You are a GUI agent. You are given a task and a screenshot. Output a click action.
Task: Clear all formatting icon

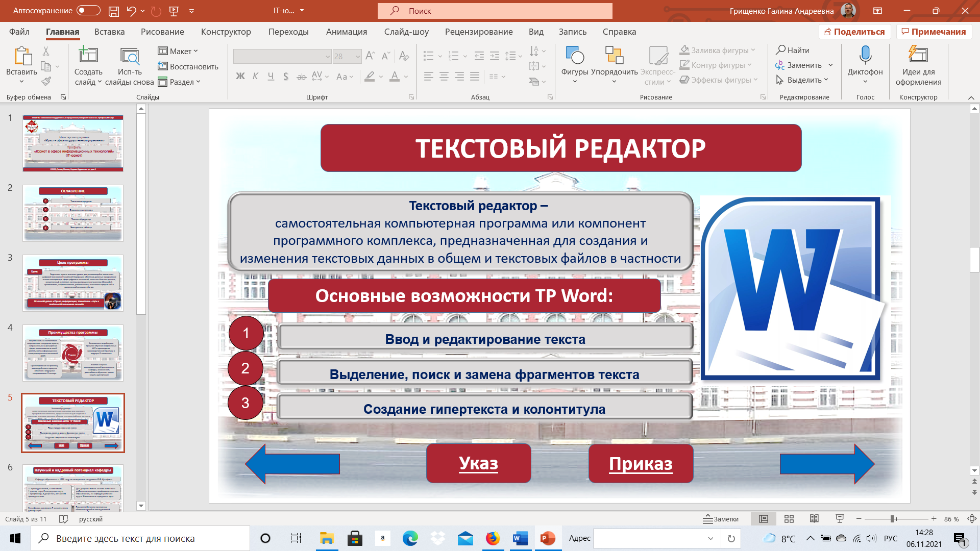pos(404,56)
